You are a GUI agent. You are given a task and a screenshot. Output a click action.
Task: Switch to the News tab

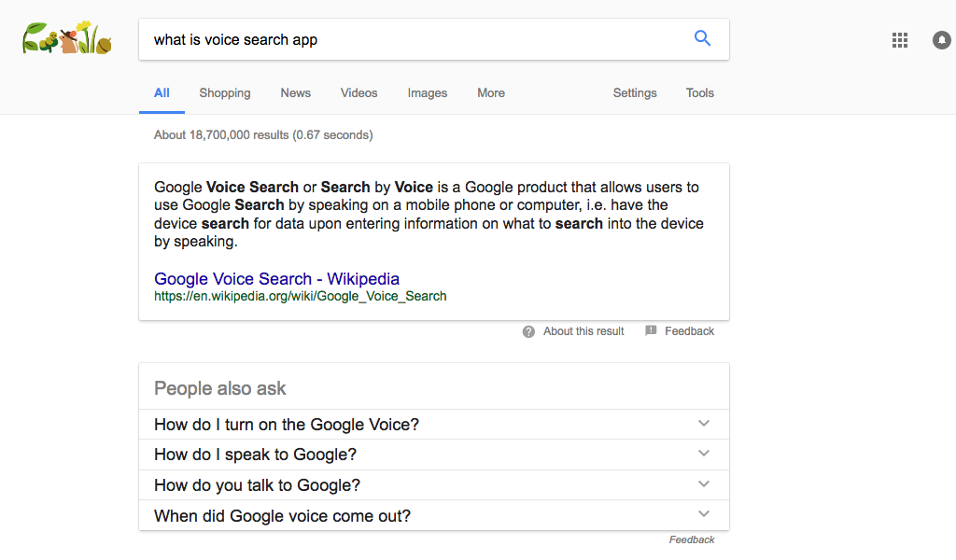click(x=296, y=93)
